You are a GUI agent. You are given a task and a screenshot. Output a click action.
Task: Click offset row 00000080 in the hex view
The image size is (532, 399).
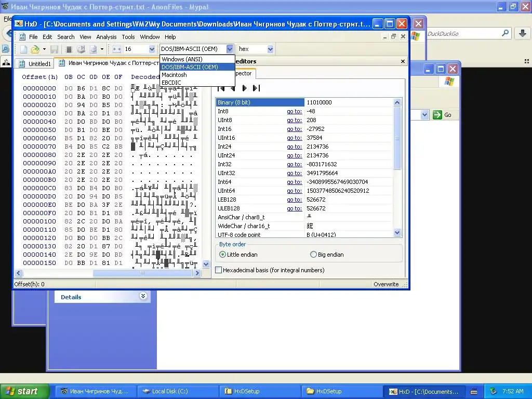39,155
